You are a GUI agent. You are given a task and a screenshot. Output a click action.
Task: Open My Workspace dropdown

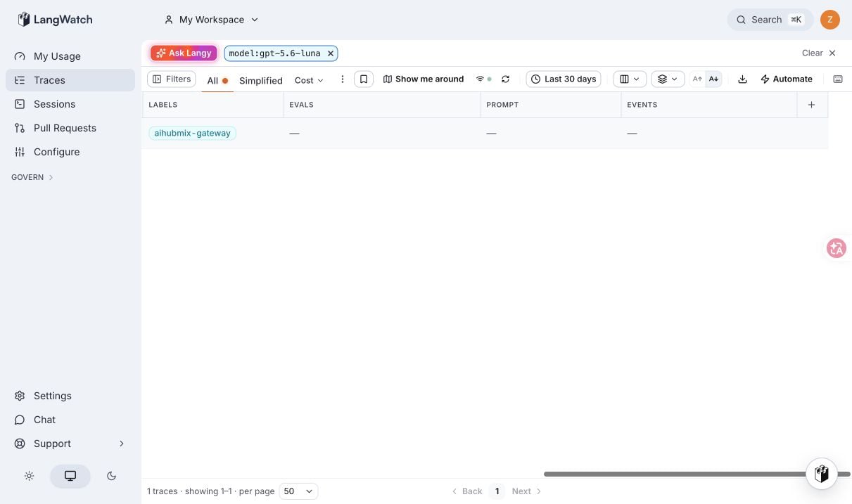click(x=211, y=20)
